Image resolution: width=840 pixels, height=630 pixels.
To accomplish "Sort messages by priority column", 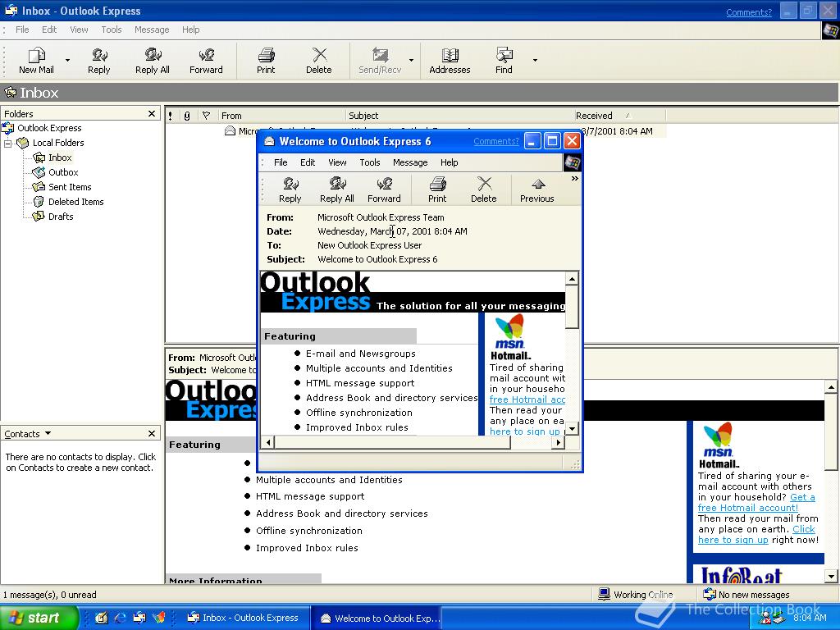I will coord(171,115).
